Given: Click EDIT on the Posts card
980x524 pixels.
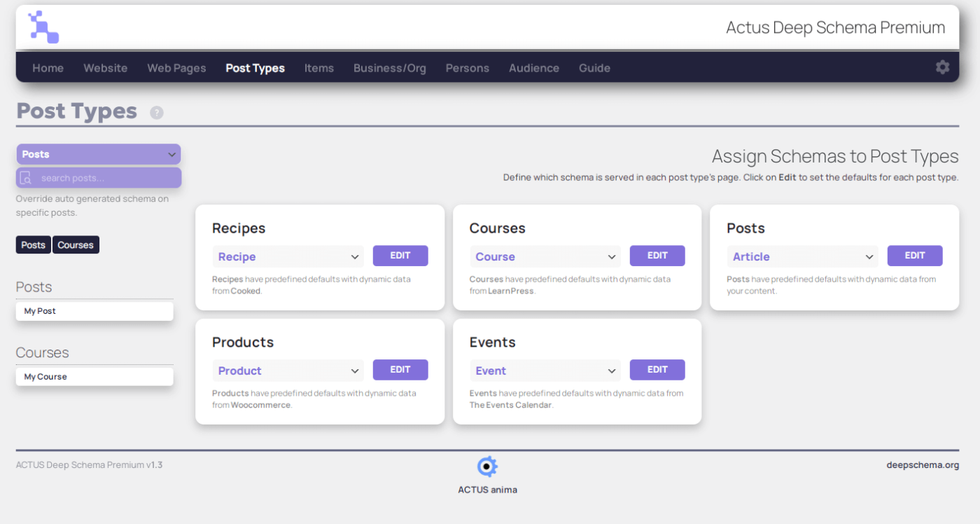Looking at the screenshot, I should [915, 256].
